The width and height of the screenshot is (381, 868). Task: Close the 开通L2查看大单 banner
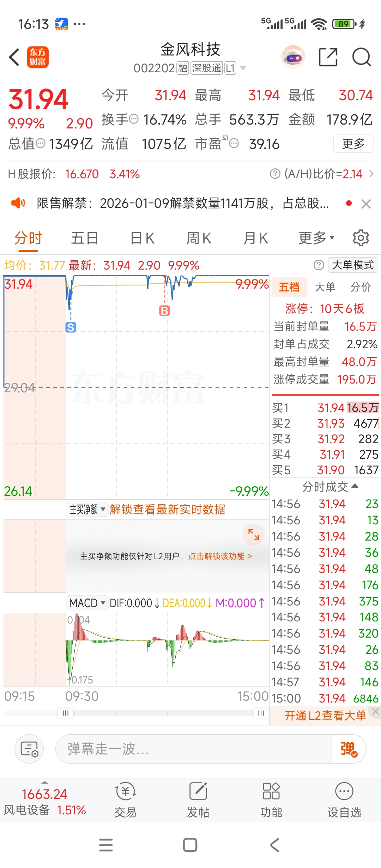[376, 712]
